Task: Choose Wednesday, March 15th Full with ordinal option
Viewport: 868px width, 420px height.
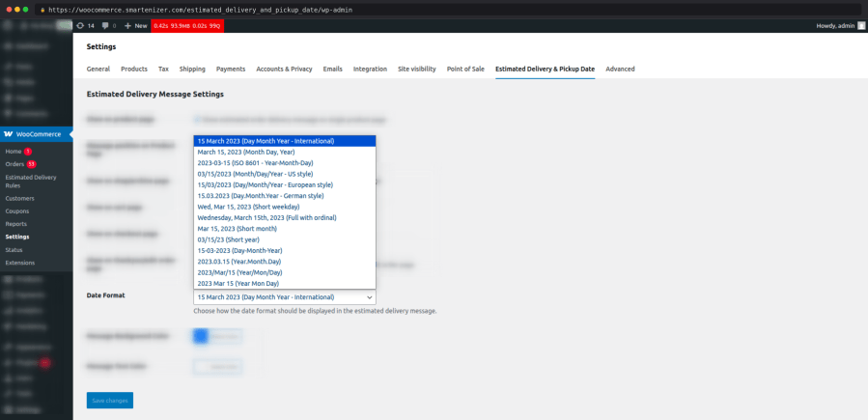Action: click(x=285, y=218)
